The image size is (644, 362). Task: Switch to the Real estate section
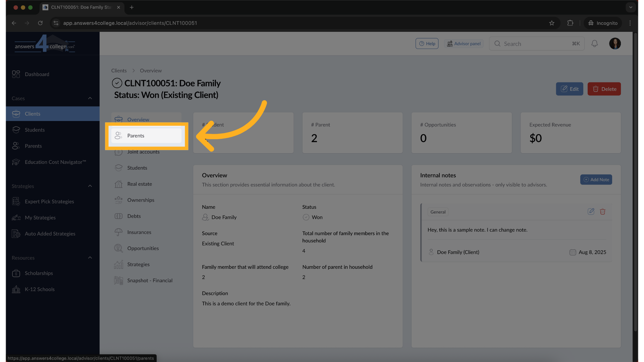tap(140, 184)
